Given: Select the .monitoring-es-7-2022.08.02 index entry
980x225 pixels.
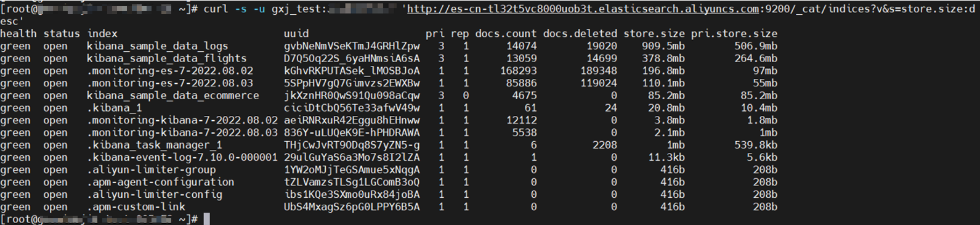Looking at the screenshot, I should point(170,71).
